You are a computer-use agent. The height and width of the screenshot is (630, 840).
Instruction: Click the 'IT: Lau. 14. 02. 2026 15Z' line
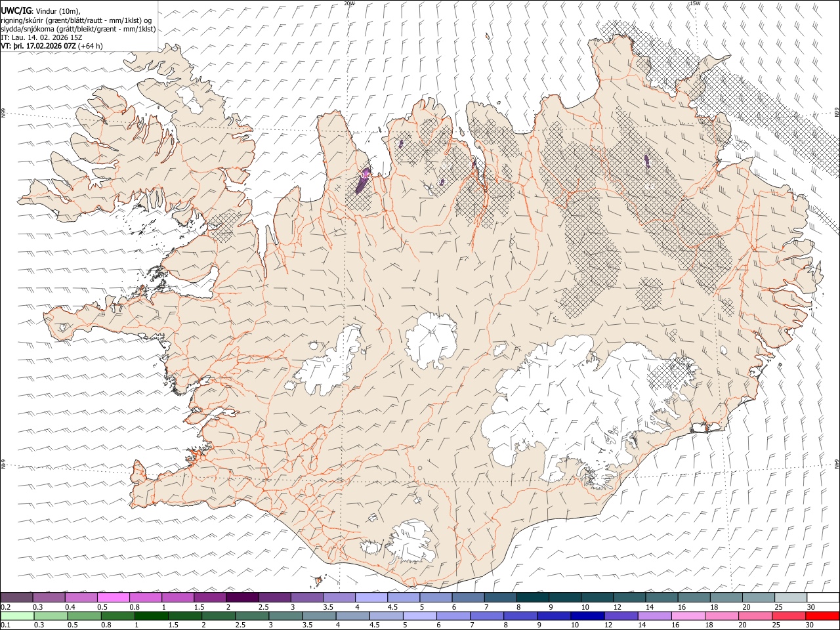point(41,37)
